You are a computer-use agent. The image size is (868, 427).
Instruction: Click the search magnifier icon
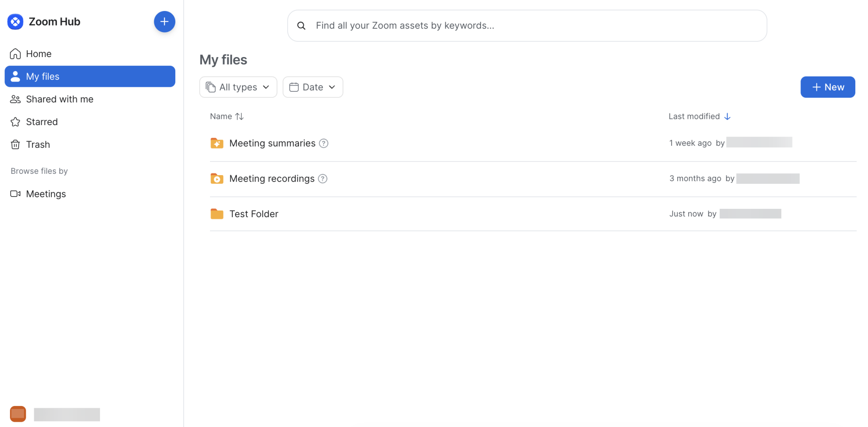(x=301, y=26)
